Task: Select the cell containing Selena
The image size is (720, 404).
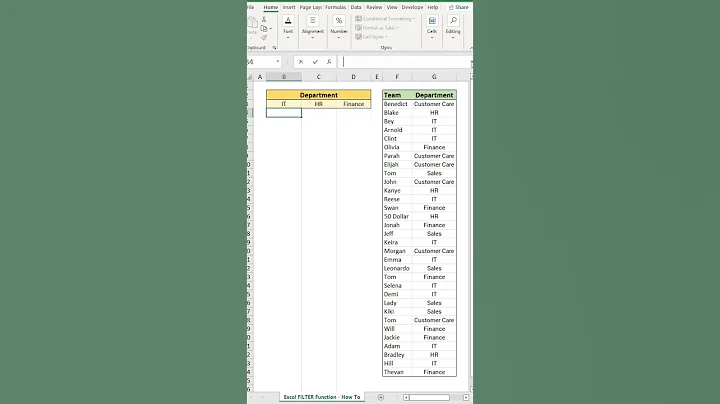Action: click(397, 286)
